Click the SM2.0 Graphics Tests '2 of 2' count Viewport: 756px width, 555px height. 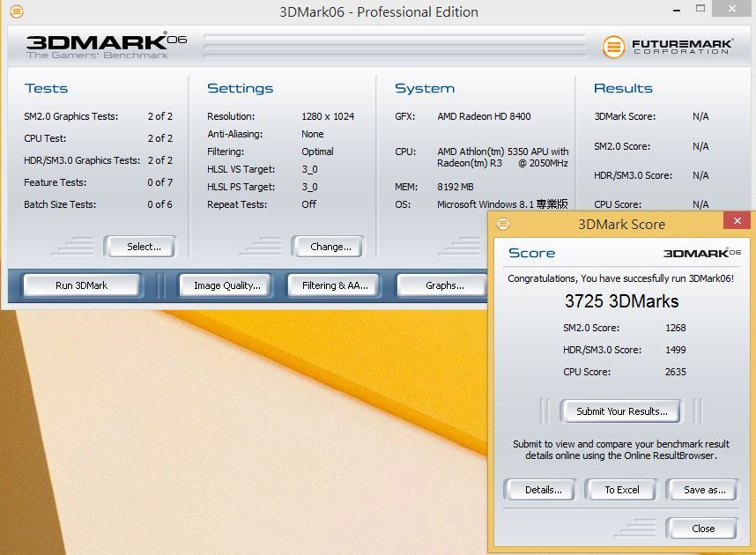160,116
